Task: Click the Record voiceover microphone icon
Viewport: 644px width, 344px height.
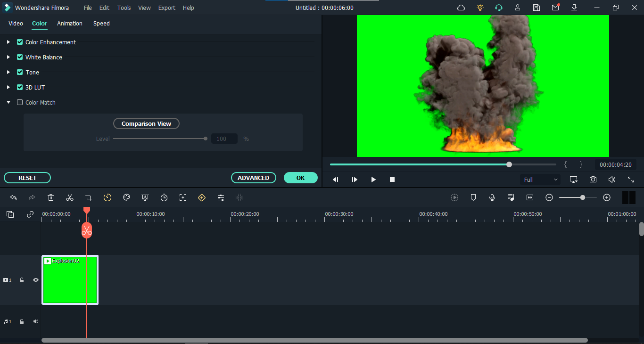Action: coord(492,197)
